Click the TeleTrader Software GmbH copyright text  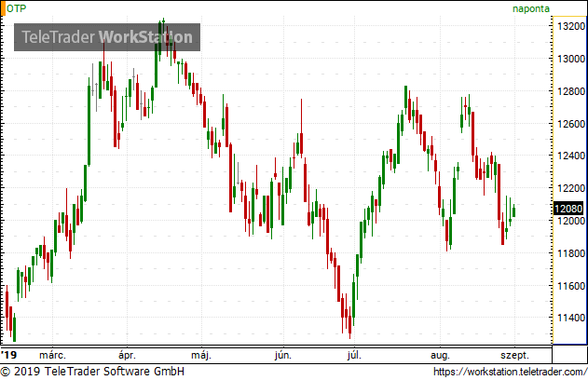coord(92,372)
